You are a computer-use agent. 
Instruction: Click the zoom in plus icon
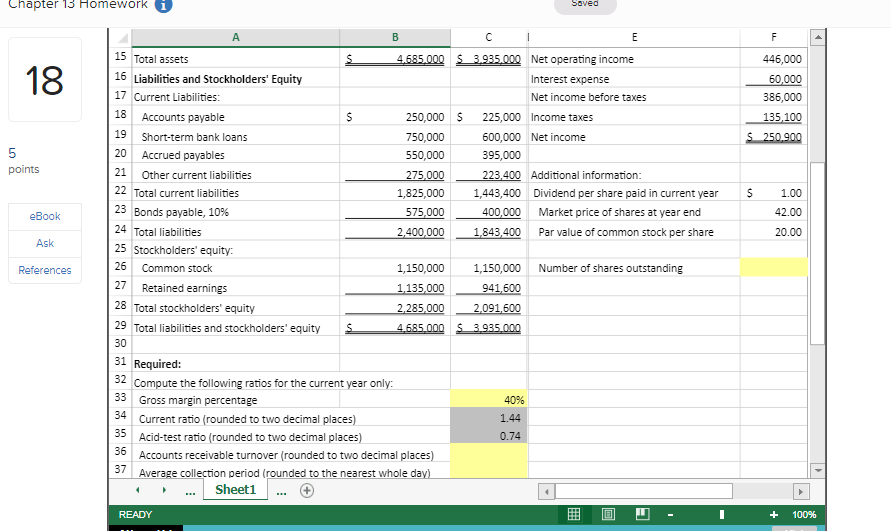point(773,515)
